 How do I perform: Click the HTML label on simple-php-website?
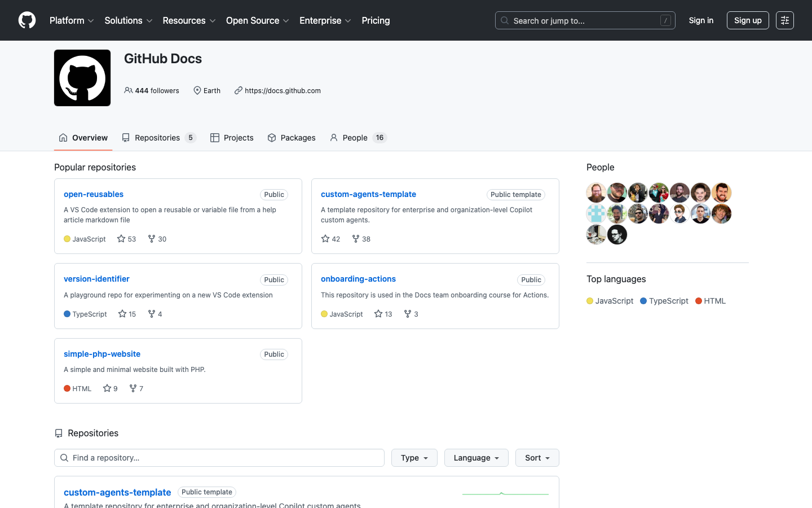82,388
